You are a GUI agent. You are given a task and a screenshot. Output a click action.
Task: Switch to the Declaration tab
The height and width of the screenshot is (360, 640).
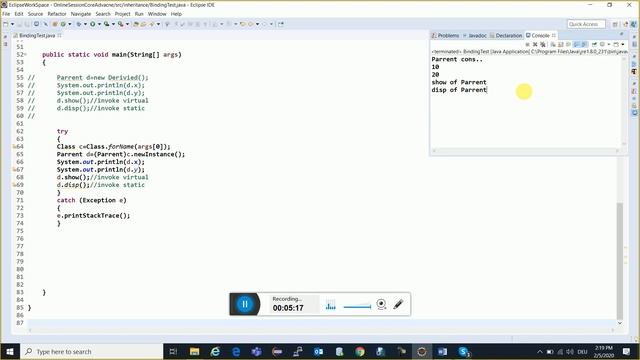click(506, 36)
